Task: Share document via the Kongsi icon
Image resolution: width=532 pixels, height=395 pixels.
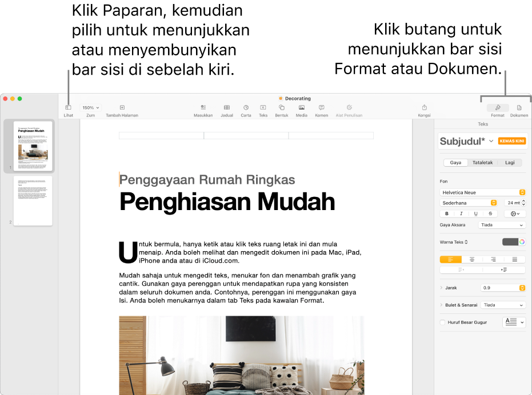Action: click(424, 107)
